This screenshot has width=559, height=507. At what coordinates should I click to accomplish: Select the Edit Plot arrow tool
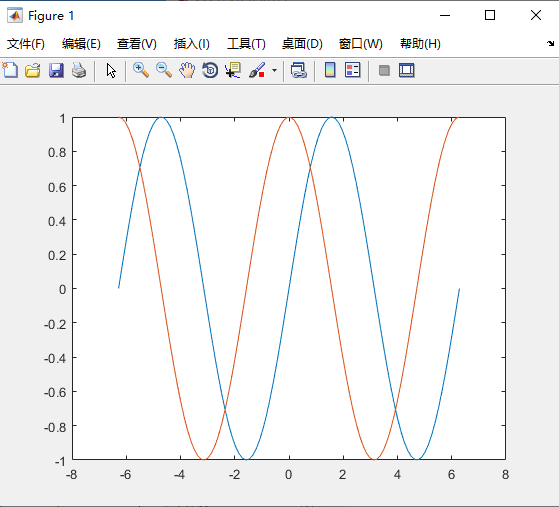pyautogui.click(x=111, y=70)
